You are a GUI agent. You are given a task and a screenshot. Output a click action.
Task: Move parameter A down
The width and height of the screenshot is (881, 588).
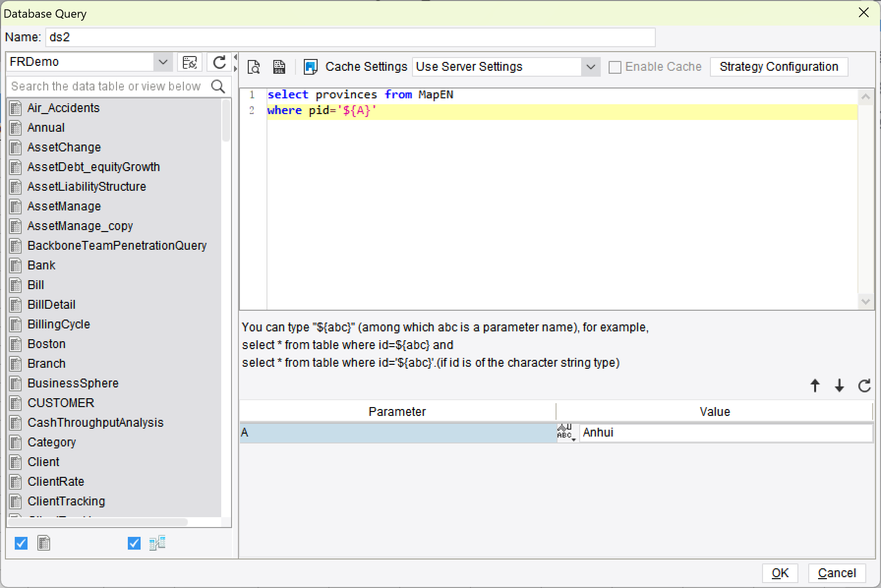coord(839,385)
